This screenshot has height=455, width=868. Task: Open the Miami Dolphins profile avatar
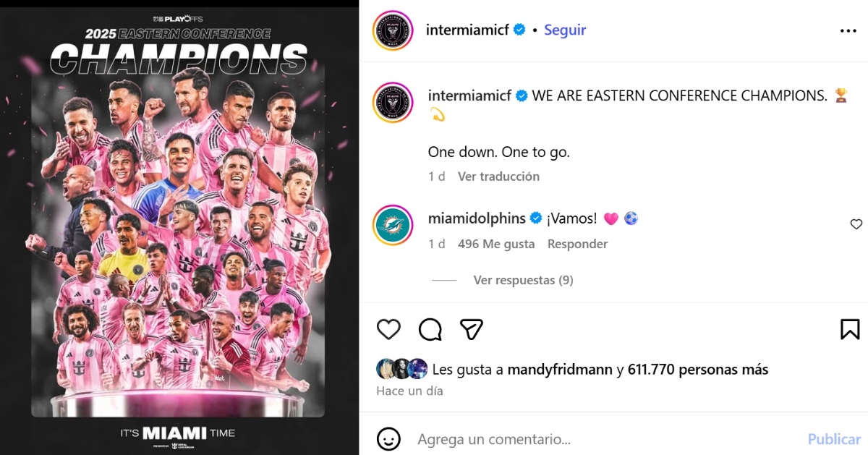coord(393,226)
